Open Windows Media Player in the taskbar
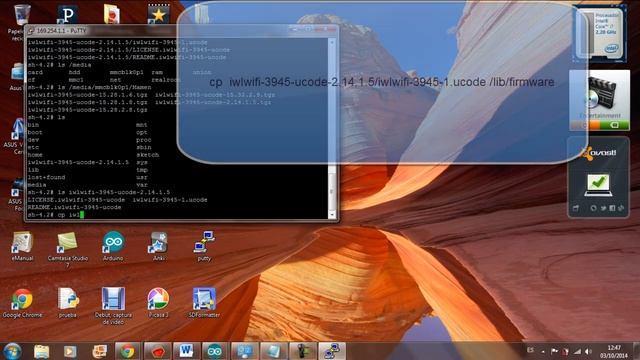 pyautogui.click(x=70, y=351)
